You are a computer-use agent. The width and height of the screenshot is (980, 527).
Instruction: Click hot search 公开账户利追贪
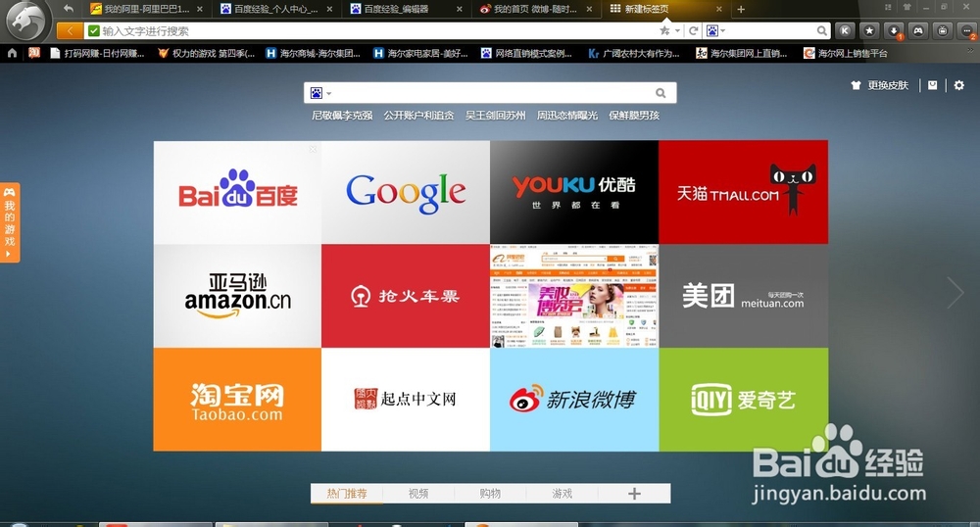[x=418, y=115]
